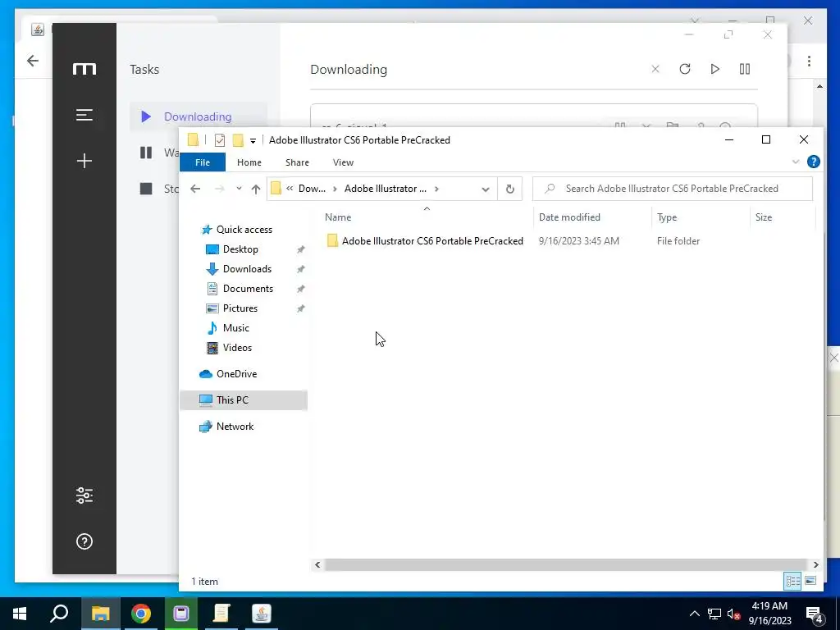Screen dimensions: 840x630
Task: Open the View ribbon tab
Action: 343,162
